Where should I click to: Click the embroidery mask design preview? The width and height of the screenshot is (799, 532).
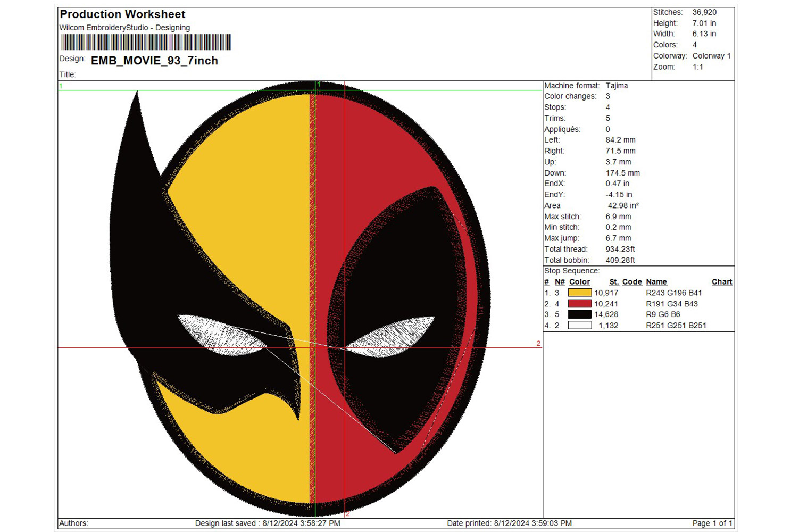300,298
